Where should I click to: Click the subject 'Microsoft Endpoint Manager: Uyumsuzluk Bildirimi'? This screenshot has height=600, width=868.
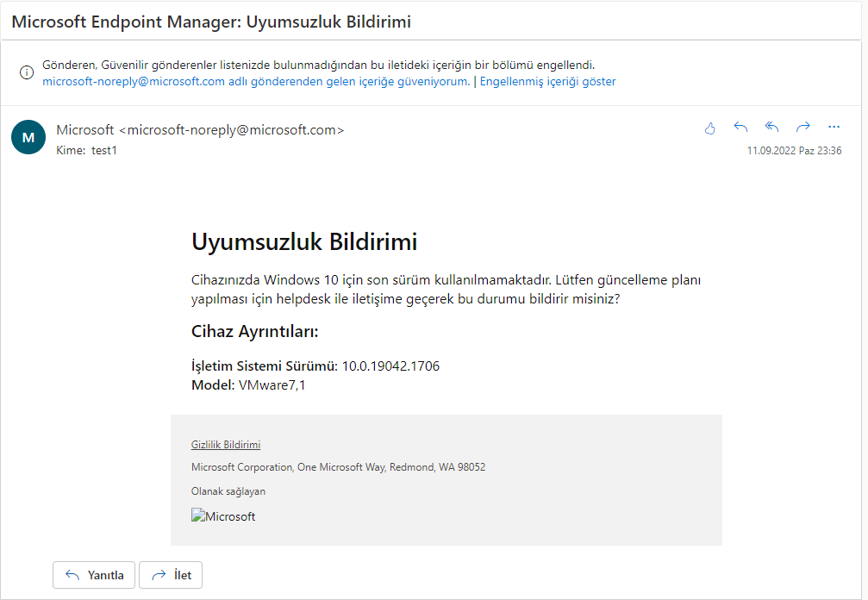(x=211, y=22)
